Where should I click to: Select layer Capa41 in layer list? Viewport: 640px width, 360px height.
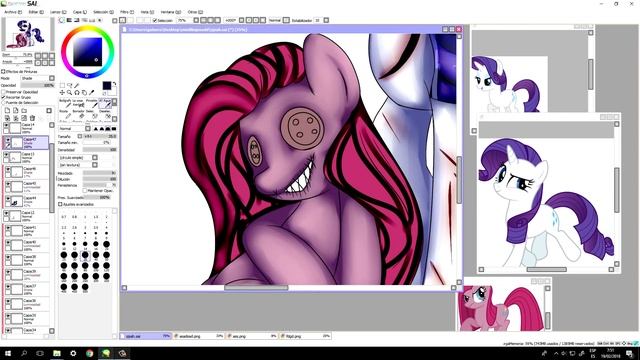26,231
